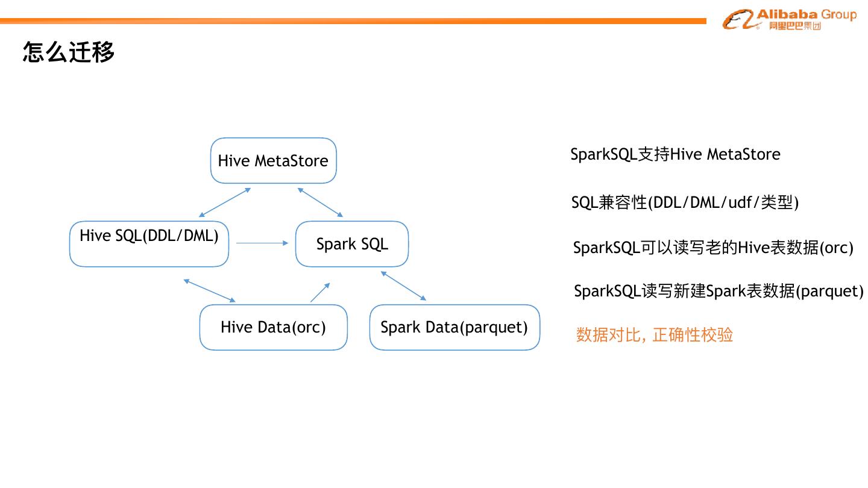Click the Alibaba Group logo icon
The height and width of the screenshot is (488, 868).
click(738, 19)
